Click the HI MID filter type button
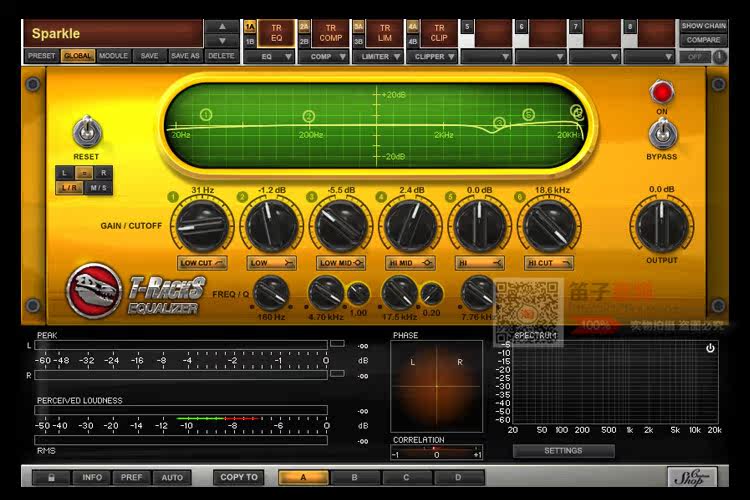 410,263
